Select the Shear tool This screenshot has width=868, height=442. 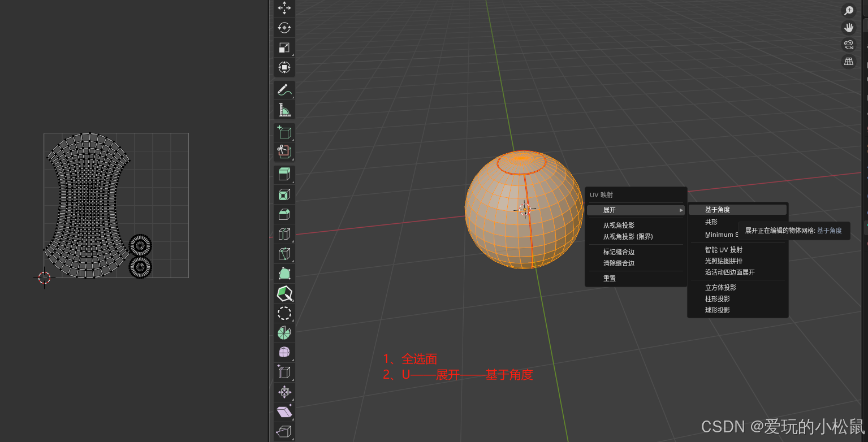284,411
